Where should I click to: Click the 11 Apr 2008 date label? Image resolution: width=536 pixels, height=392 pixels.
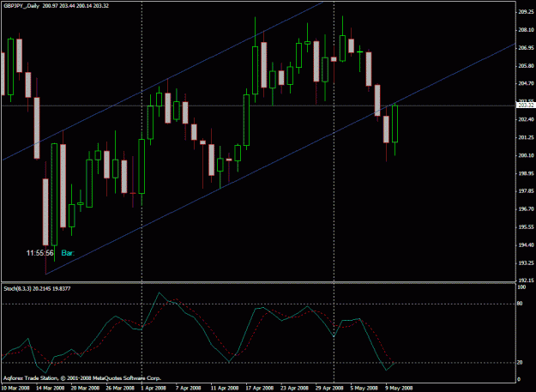(225, 389)
